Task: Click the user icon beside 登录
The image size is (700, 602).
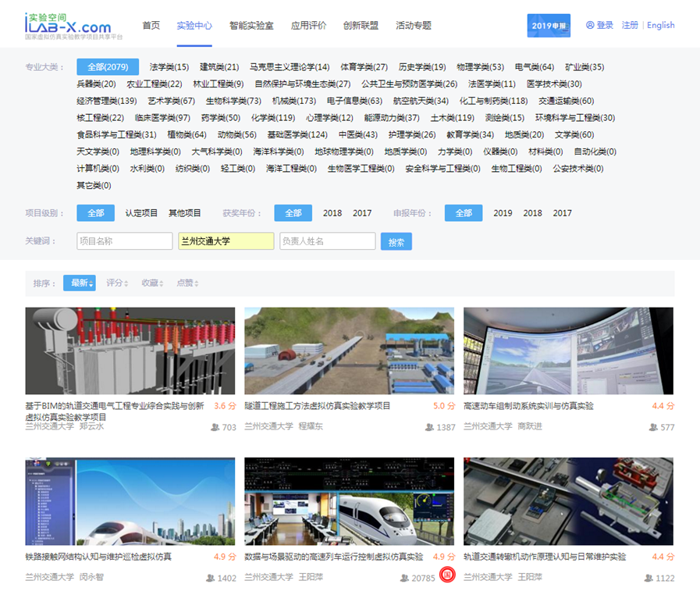Action: pyautogui.click(x=590, y=25)
